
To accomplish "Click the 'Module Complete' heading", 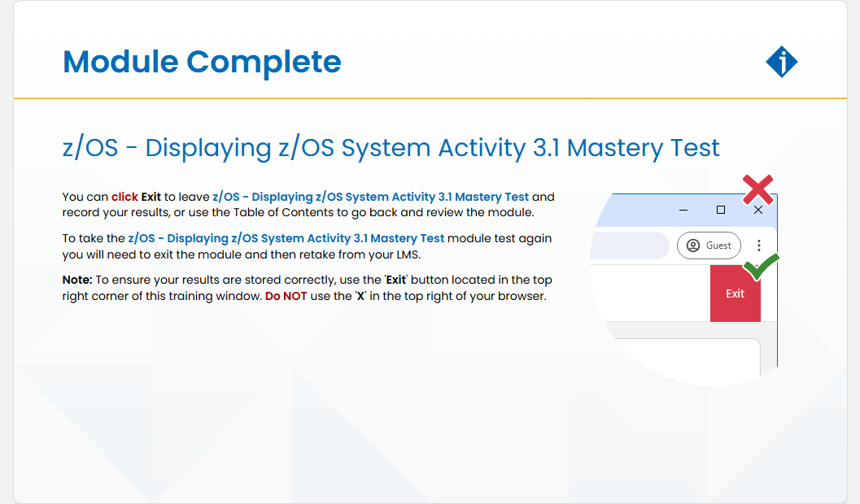I will pos(202,62).
